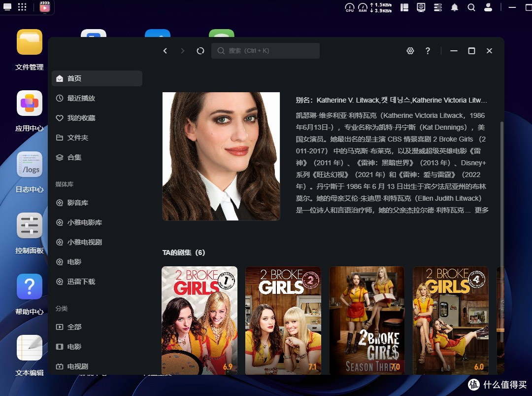Click the 更多 link to expand the biography

(481, 210)
